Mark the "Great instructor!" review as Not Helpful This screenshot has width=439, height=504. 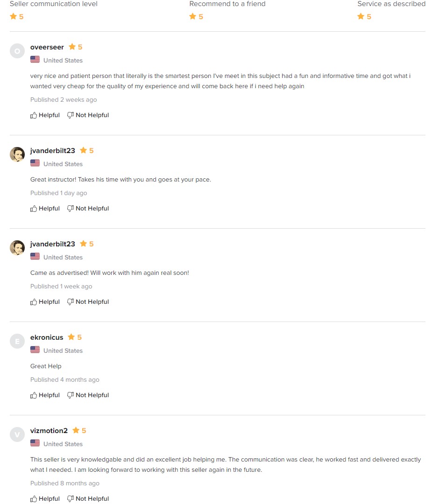tap(88, 209)
